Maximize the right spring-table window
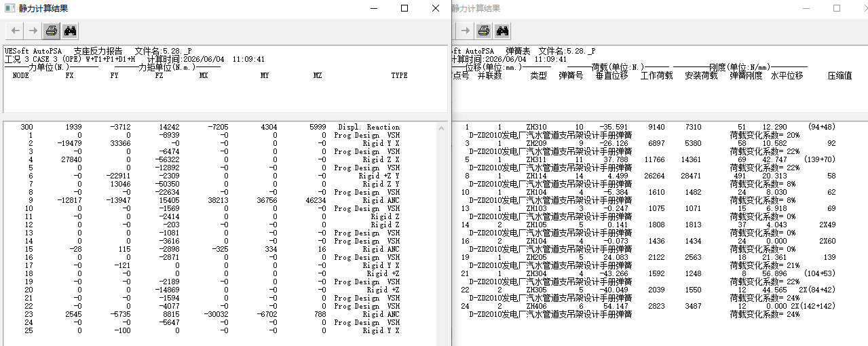The image size is (868, 346). pyautogui.click(x=837, y=9)
